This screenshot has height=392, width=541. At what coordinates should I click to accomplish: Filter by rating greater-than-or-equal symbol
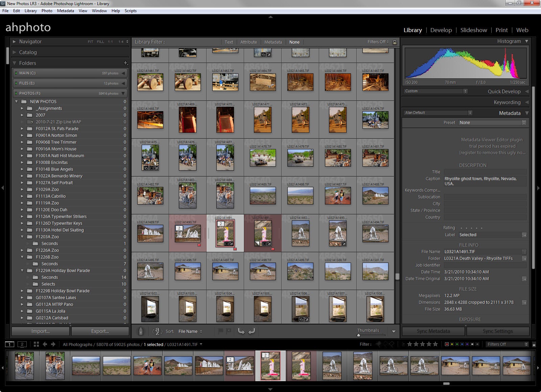tap(403, 344)
